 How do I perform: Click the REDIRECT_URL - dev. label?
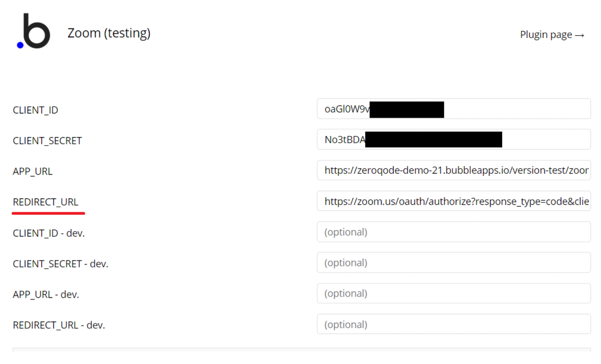click(59, 325)
